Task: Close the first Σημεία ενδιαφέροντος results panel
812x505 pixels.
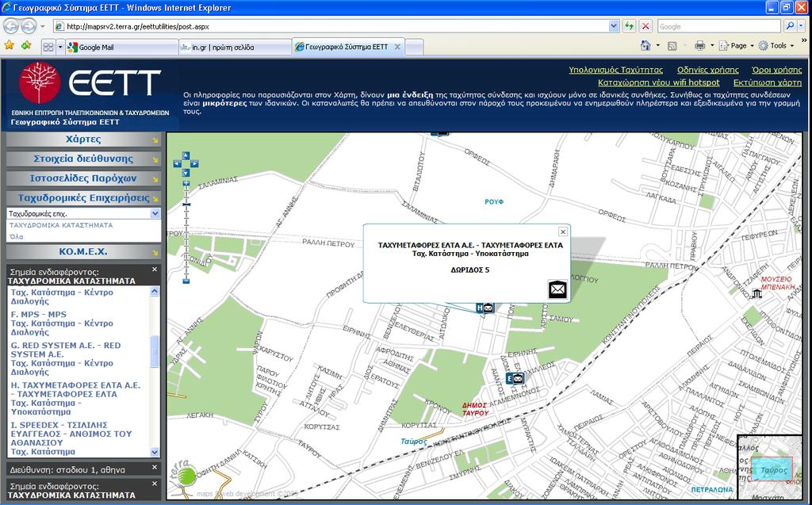Action: pos(155,270)
